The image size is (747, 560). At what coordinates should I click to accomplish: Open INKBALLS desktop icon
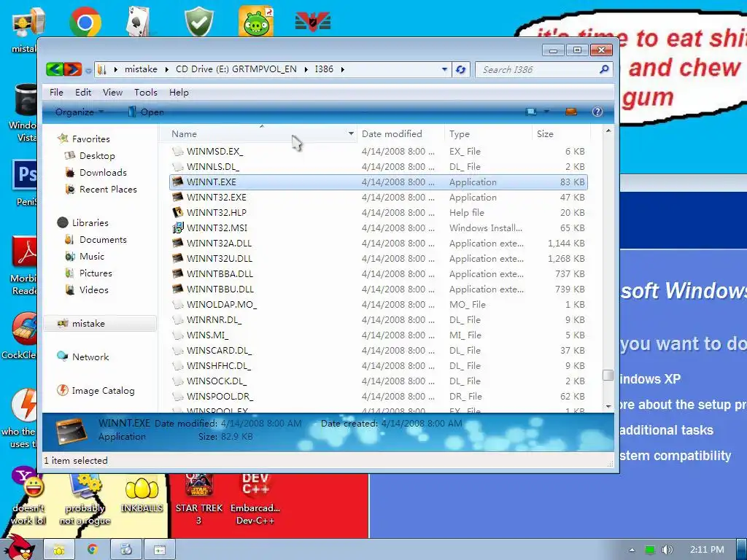(142, 495)
